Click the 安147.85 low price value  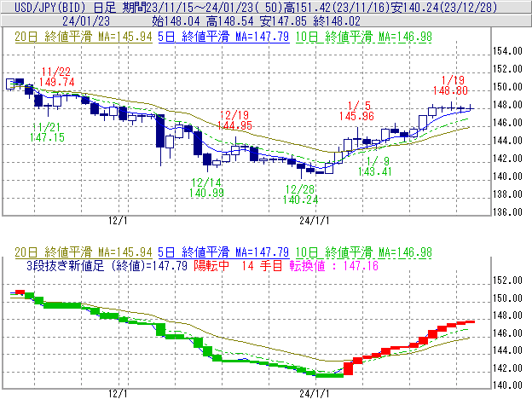click(283, 21)
